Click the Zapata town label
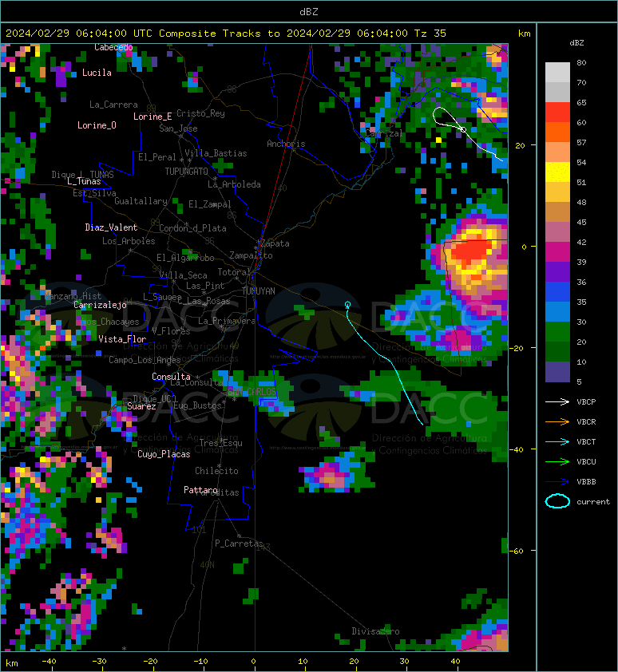This screenshot has height=672, width=618. [275, 243]
